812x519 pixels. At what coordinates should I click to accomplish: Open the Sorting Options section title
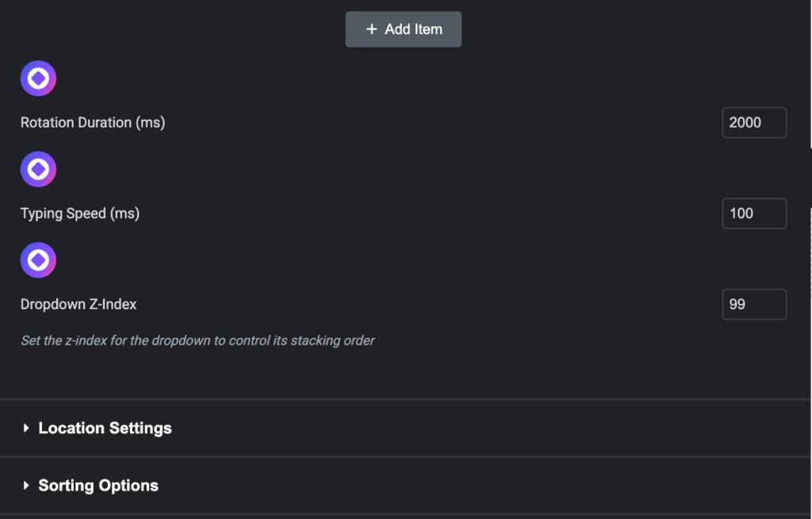tap(98, 486)
